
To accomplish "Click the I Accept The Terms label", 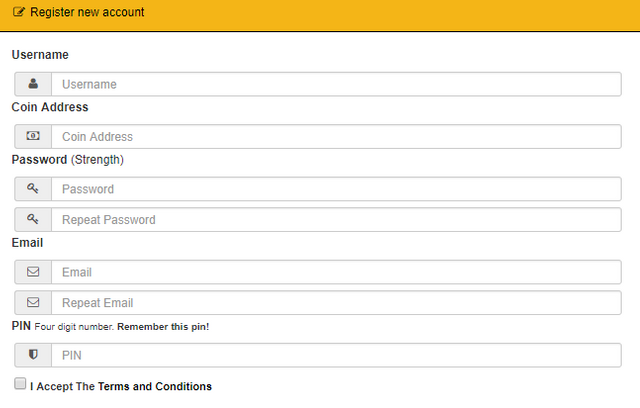I will pyautogui.click(x=121, y=386).
